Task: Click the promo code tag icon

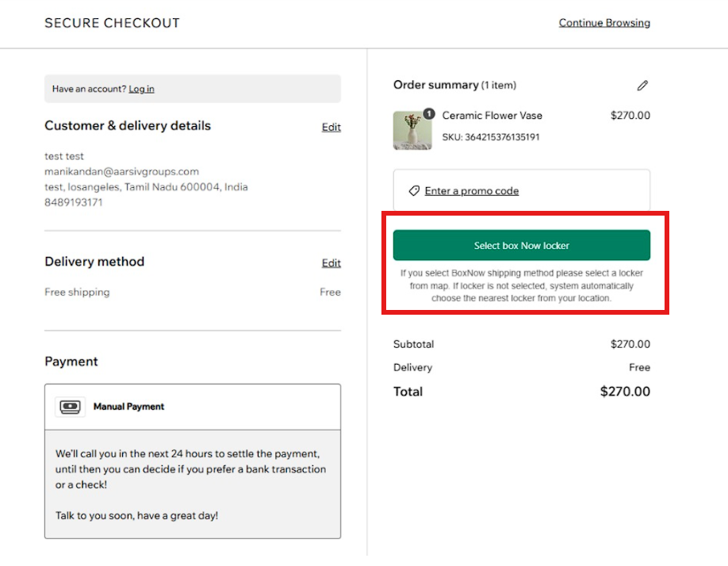Action: point(414,191)
